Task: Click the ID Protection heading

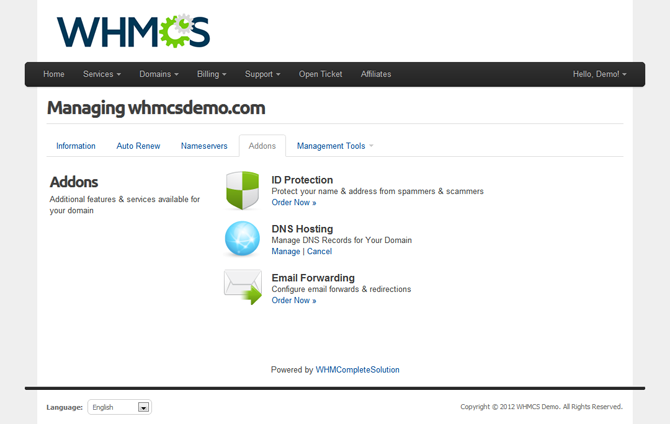Action: click(302, 180)
